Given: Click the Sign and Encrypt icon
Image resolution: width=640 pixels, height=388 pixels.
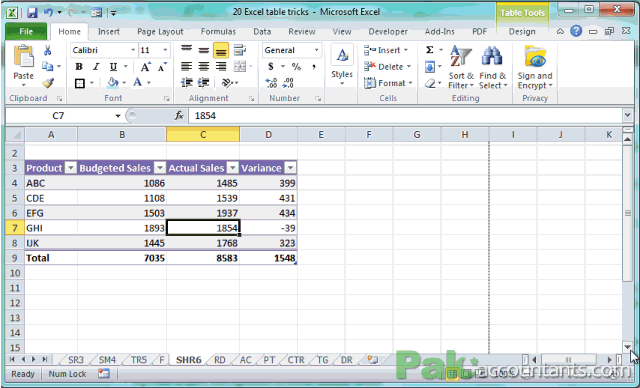Looking at the screenshot, I should [535, 67].
